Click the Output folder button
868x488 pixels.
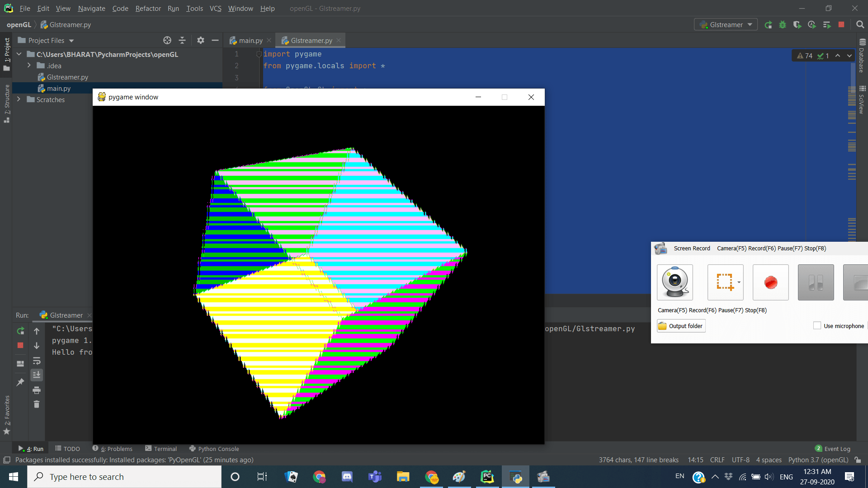pos(681,326)
